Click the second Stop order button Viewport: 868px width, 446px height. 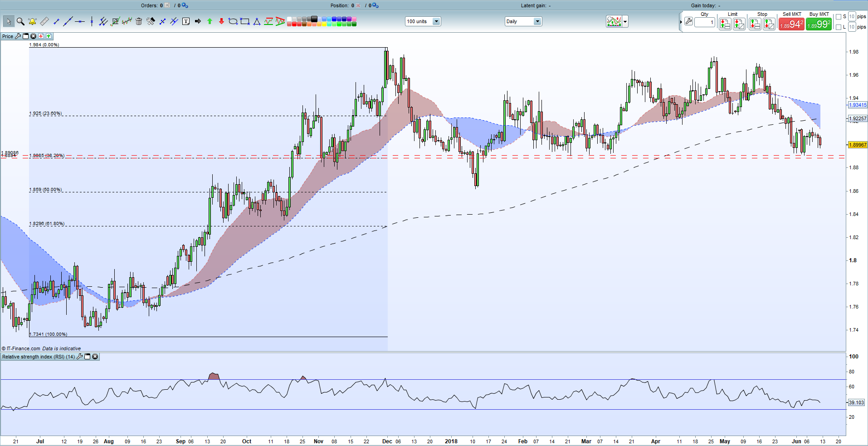pos(769,24)
